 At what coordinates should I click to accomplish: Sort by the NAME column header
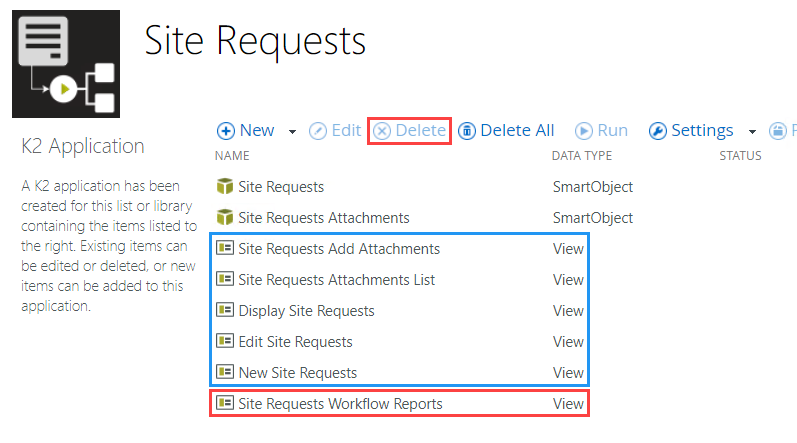(232, 156)
